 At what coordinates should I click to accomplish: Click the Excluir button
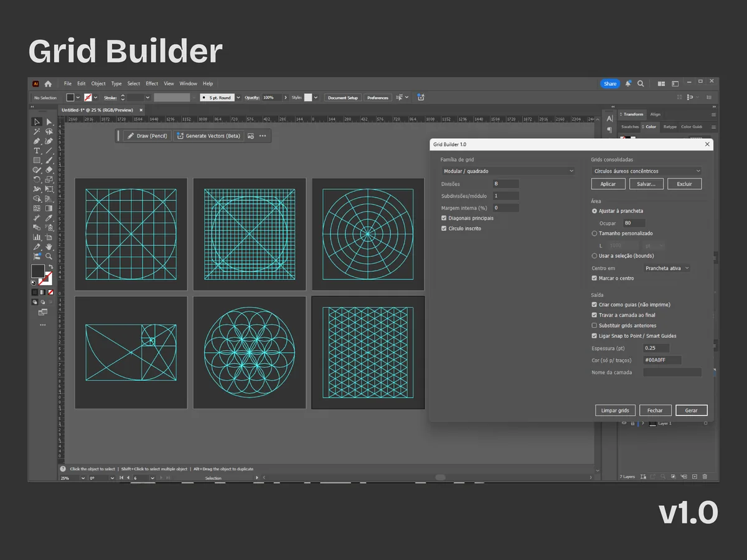click(x=684, y=184)
